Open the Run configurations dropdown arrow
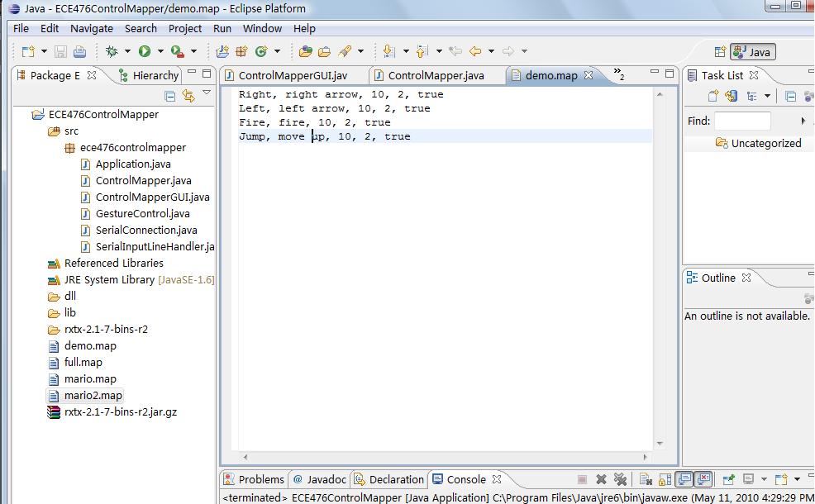 coord(160,51)
